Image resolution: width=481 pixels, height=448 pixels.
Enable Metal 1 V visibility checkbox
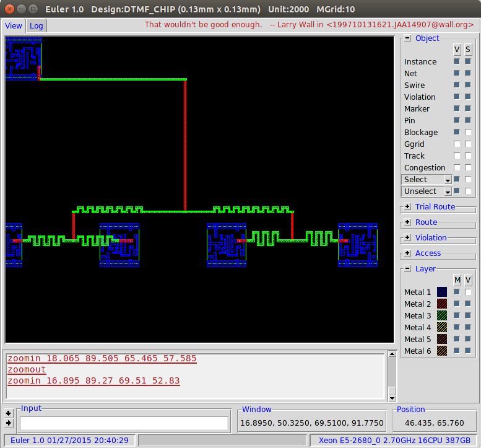click(468, 292)
